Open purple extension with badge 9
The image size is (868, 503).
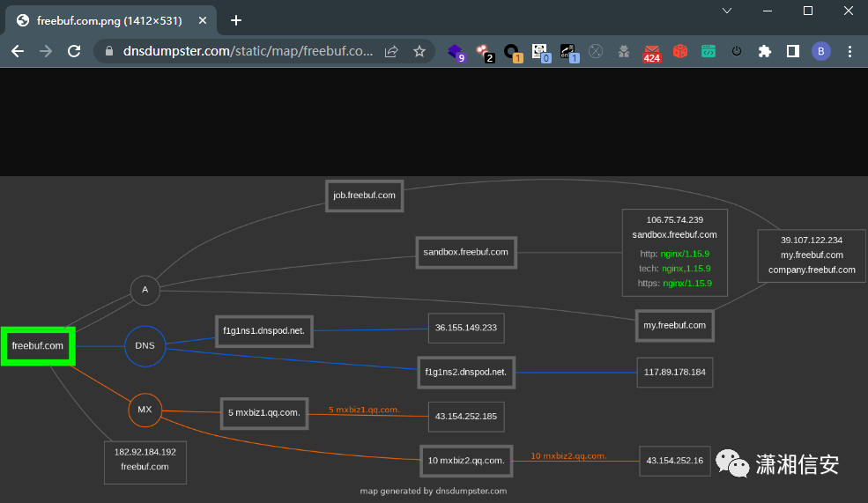(456, 53)
